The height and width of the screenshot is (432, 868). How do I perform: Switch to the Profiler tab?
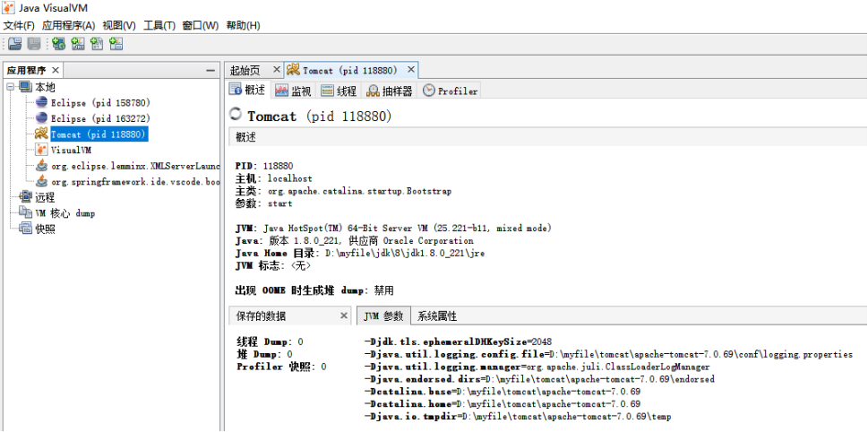coord(450,91)
